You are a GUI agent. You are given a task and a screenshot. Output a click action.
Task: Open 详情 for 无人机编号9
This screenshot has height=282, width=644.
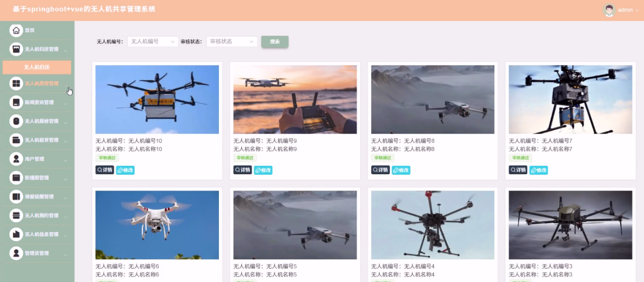243,170
